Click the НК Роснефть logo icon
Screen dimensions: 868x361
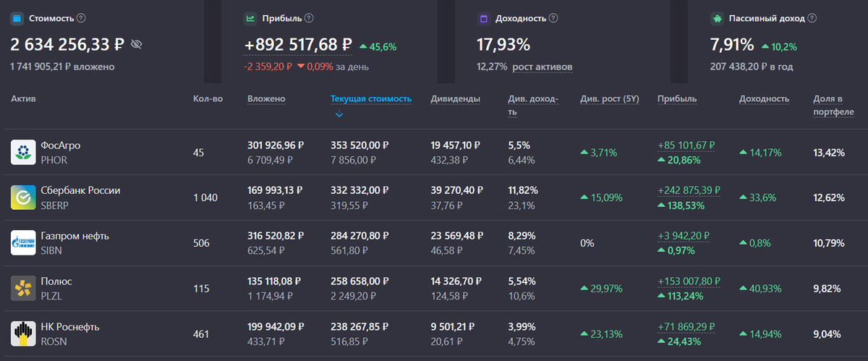(x=24, y=334)
